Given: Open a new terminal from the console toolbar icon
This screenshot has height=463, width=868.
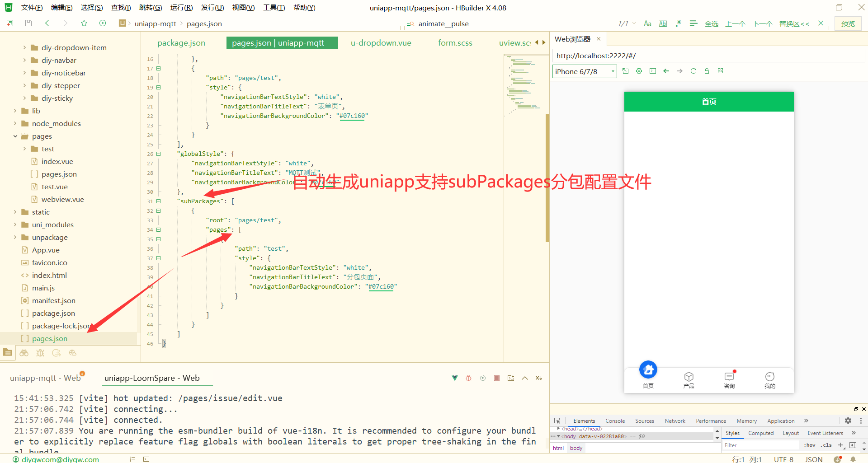Looking at the screenshot, I should tap(511, 378).
